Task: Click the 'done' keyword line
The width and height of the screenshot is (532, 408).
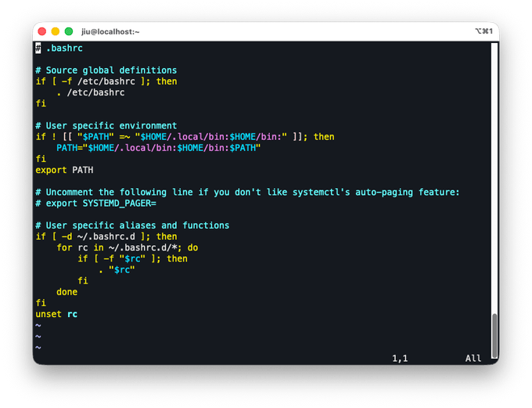Action: 66,292
